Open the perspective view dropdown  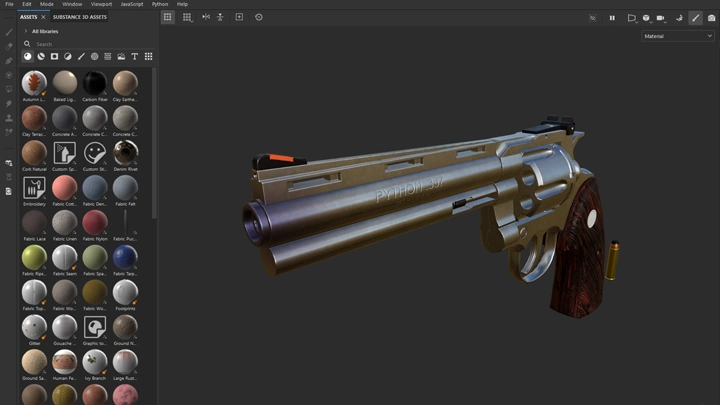(x=632, y=18)
